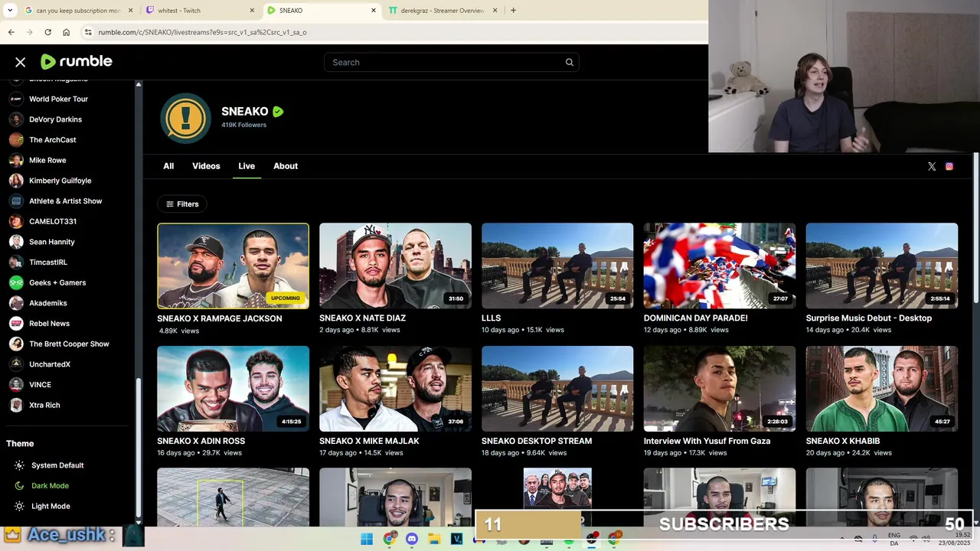Switch to the Videos tab
Viewport: 980px width, 551px height.
[x=206, y=166]
